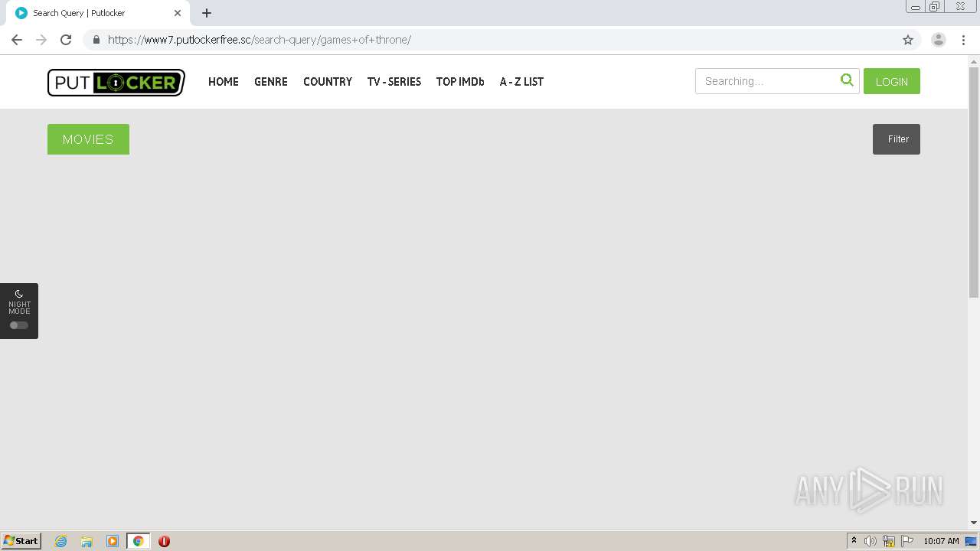Open Chrome three-dot menu
980x551 pixels.
[963, 40]
